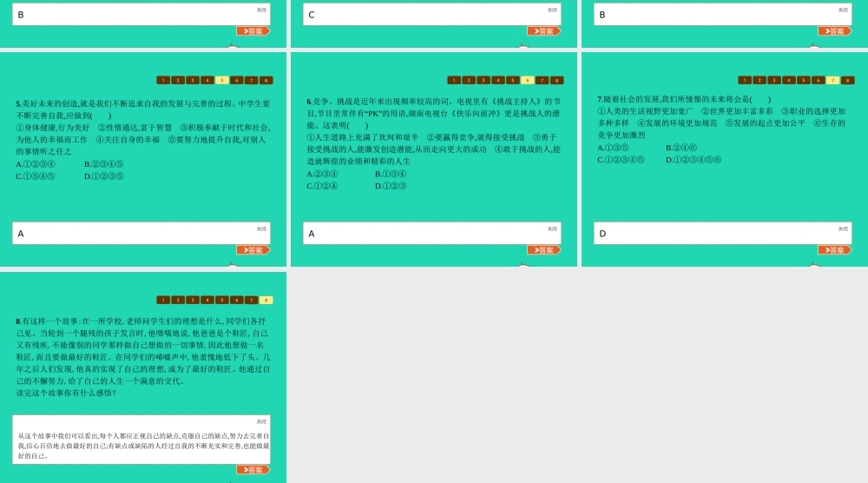868x483 pixels.
Task: Click 答案 button under the answer C box
Action: tap(543, 31)
